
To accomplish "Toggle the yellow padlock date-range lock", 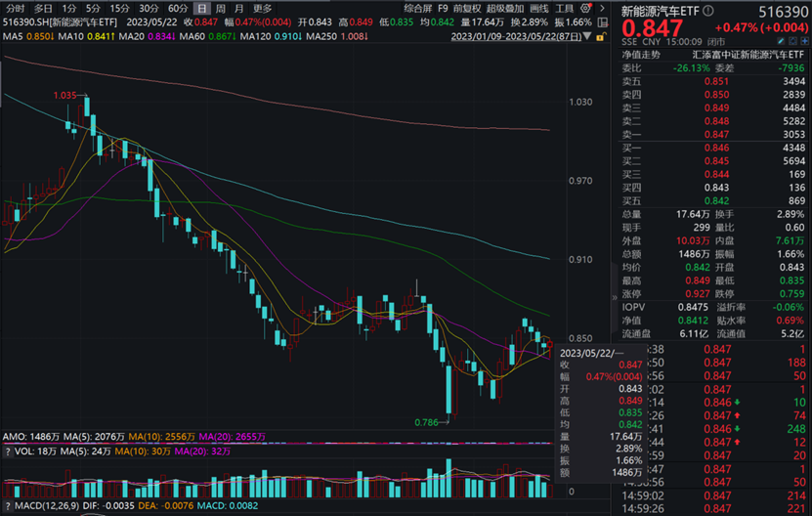I will [x=601, y=37].
